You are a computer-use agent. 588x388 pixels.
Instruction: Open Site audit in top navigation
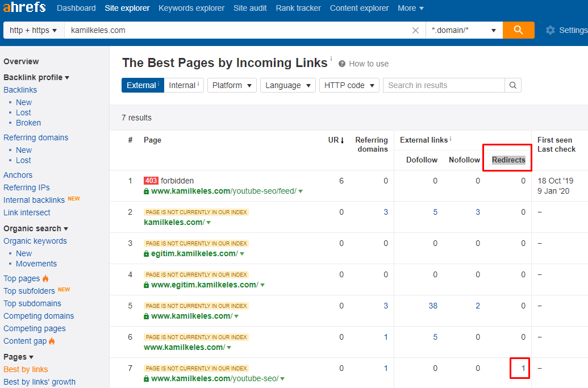coord(250,8)
